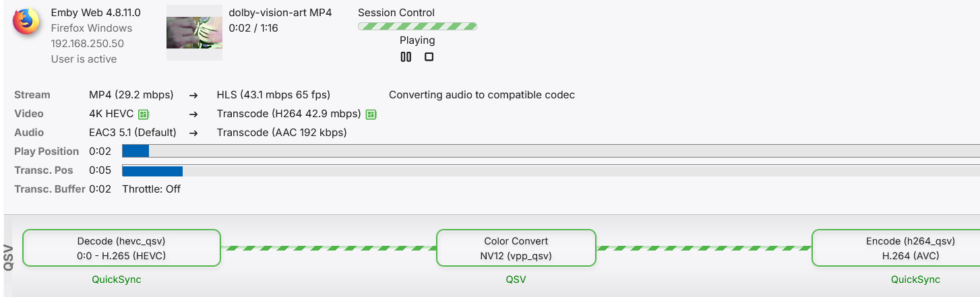Select the Encode (h264_qsv) pipeline box
Image resolution: width=980 pixels, height=297 pixels.
895,248
